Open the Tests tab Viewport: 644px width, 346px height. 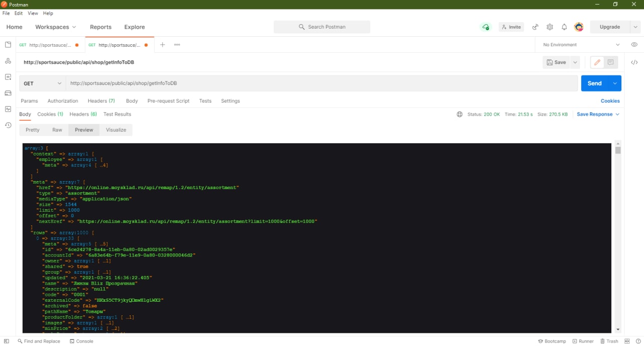tap(205, 101)
